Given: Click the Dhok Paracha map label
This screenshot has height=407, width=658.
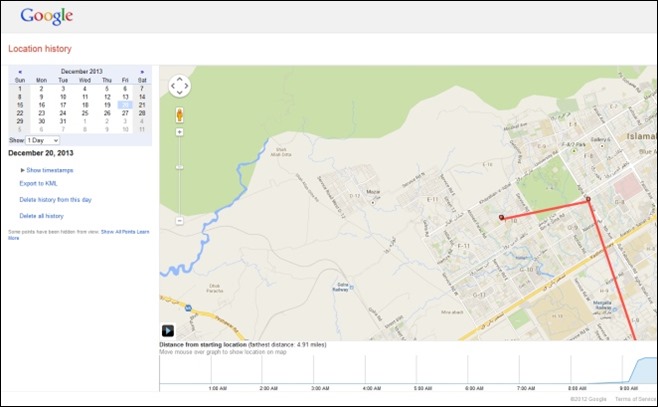Looking at the screenshot, I should [x=214, y=288].
